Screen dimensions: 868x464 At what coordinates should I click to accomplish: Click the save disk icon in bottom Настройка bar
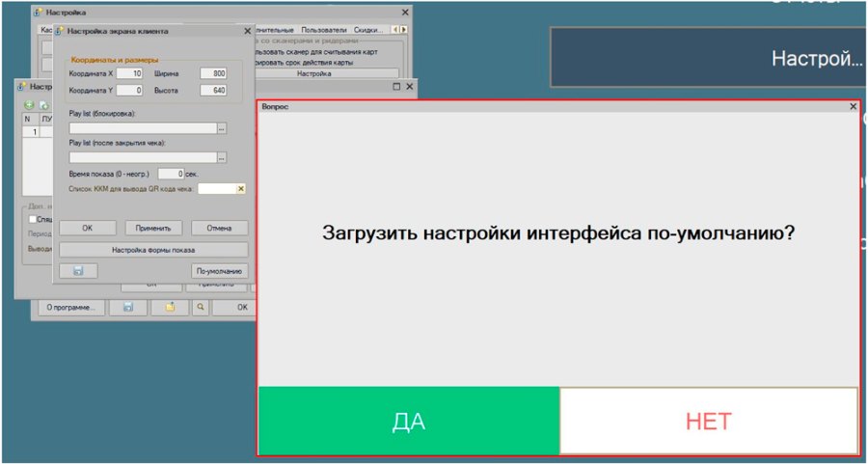pos(128,308)
